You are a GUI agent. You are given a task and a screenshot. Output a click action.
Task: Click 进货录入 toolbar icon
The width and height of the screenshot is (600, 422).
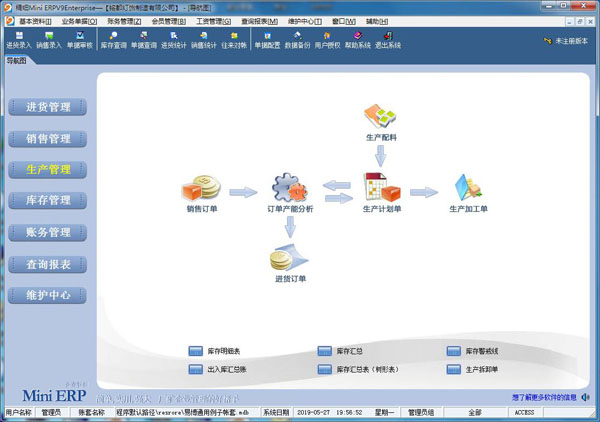20,40
